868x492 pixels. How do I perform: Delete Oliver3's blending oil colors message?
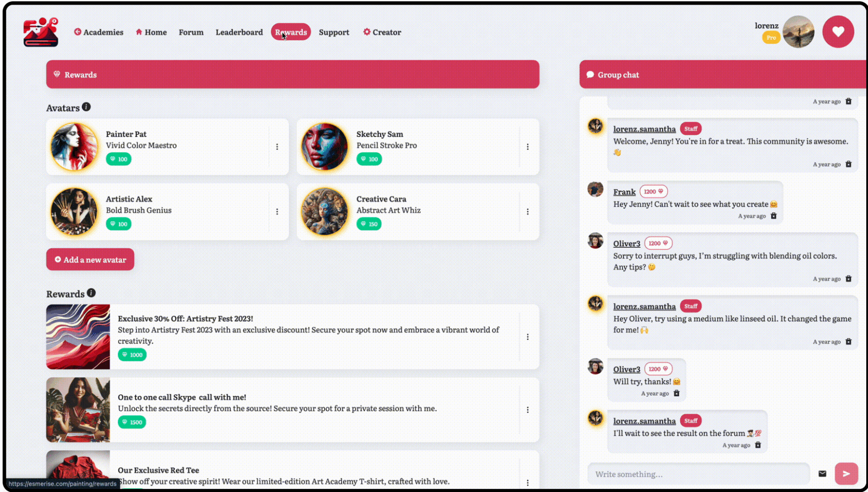click(849, 279)
